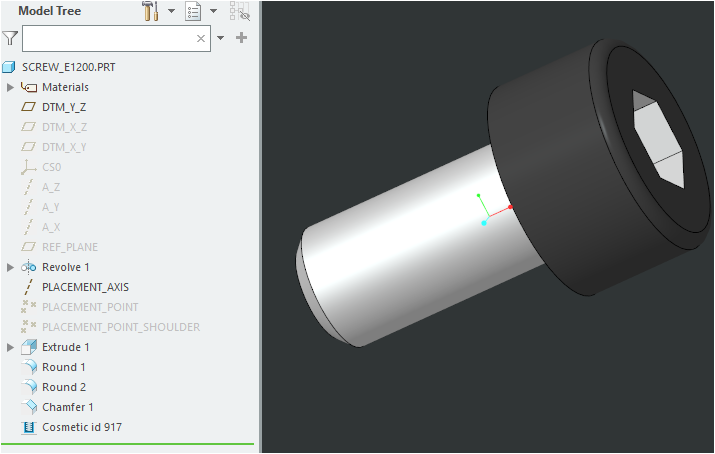Select hidden DTM_X_Y plane
The image size is (715, 454).
point(64,147)
